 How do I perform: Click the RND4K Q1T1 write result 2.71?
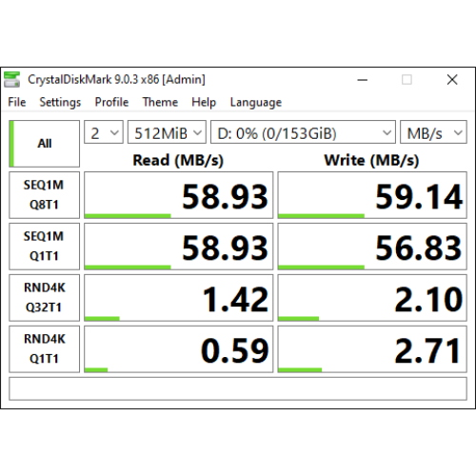(372, 349)
